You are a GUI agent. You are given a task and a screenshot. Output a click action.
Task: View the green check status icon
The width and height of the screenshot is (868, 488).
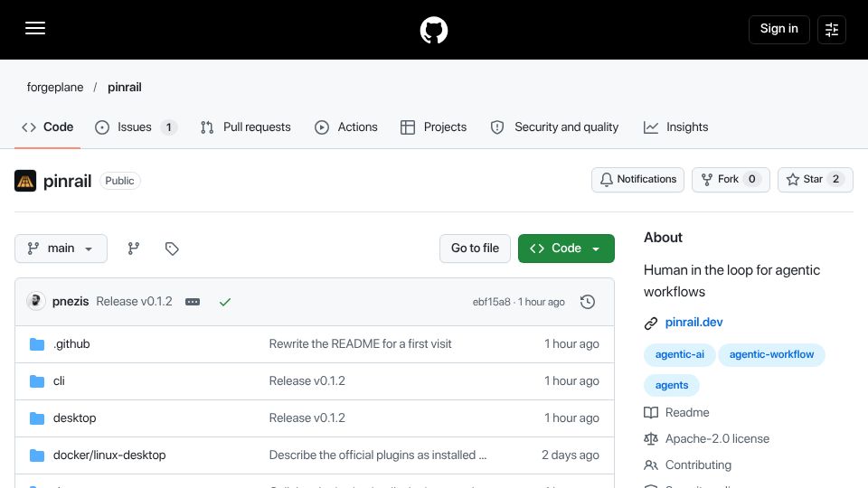[225, 302]
